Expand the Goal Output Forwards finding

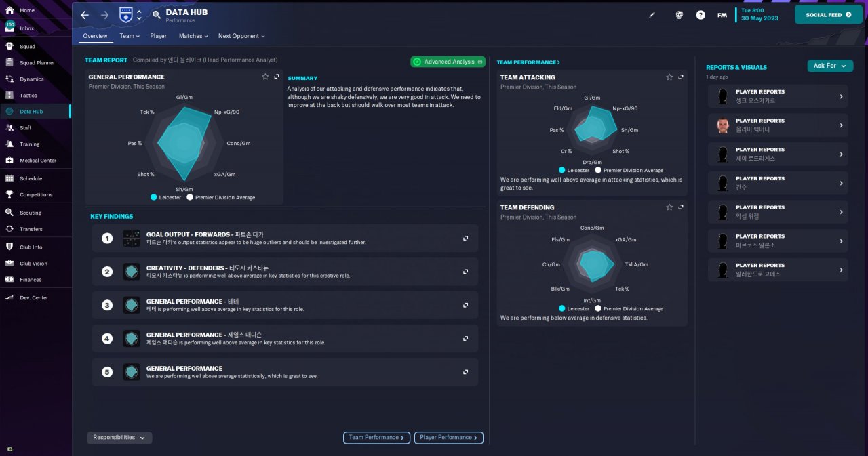coord(466,239)
